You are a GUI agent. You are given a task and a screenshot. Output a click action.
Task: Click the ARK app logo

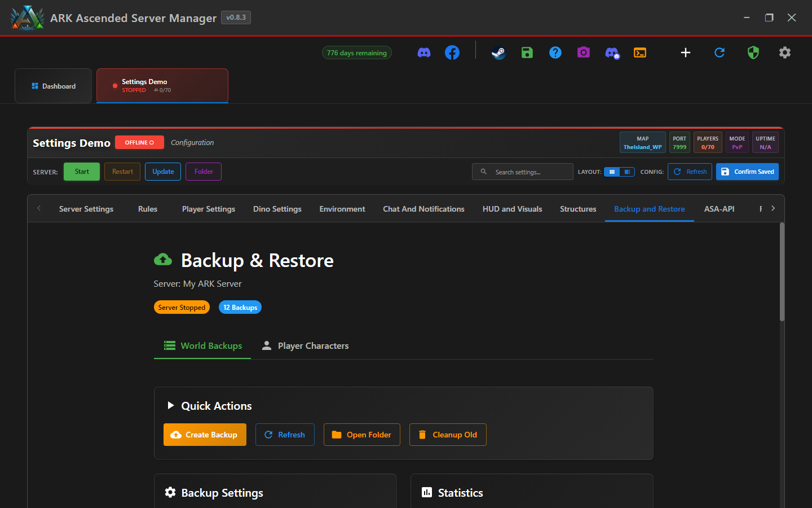27,18
